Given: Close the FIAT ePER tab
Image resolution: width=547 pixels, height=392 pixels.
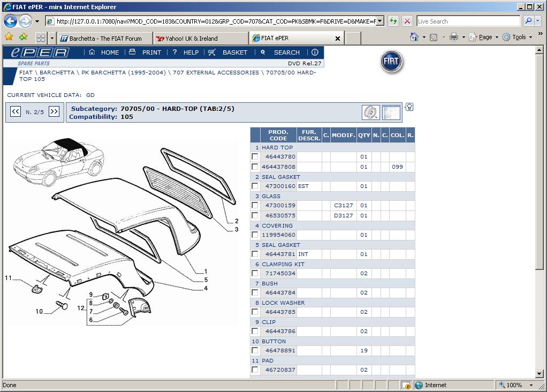Looking at the screenshot, I should pos(337,39).
